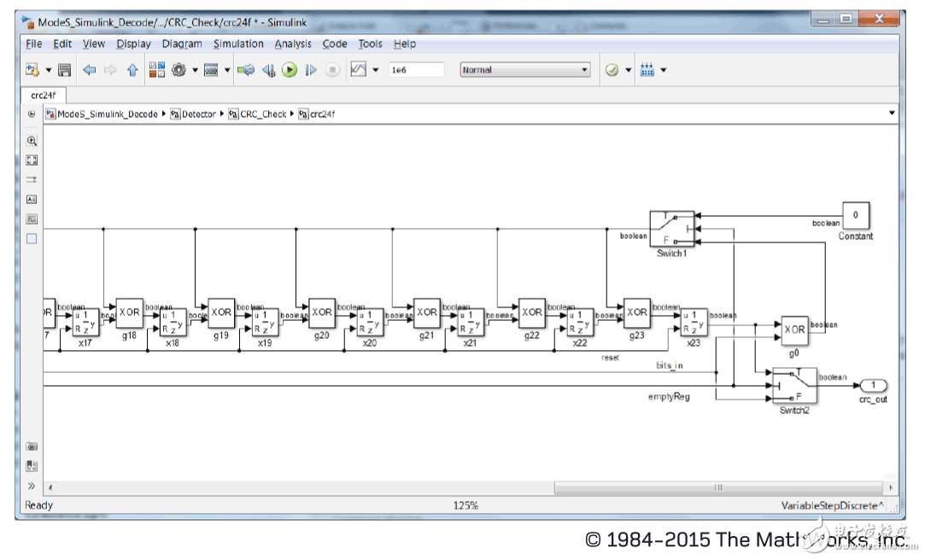Image resolution: width=925 pixels, height=560 pixels.
Task: Open the Library Browser icon
Action: 157,71
